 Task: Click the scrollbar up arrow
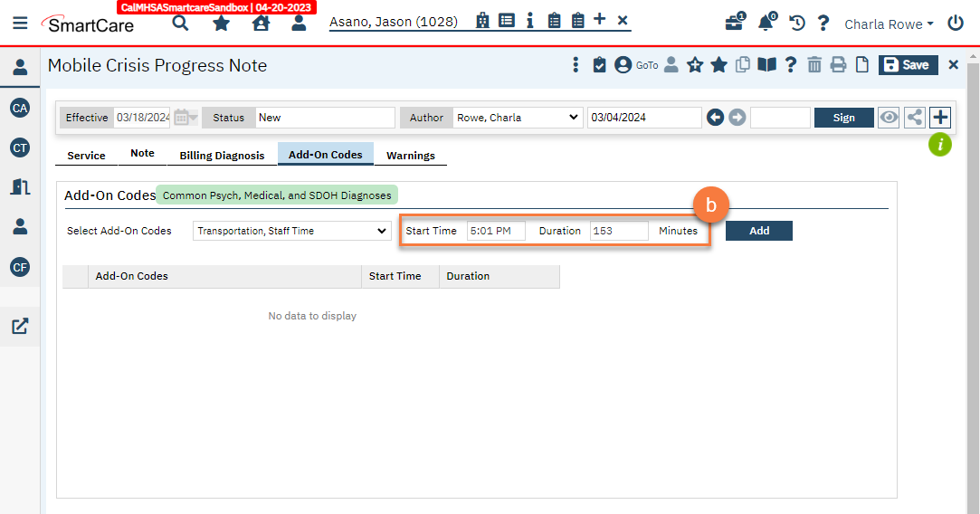973,55
